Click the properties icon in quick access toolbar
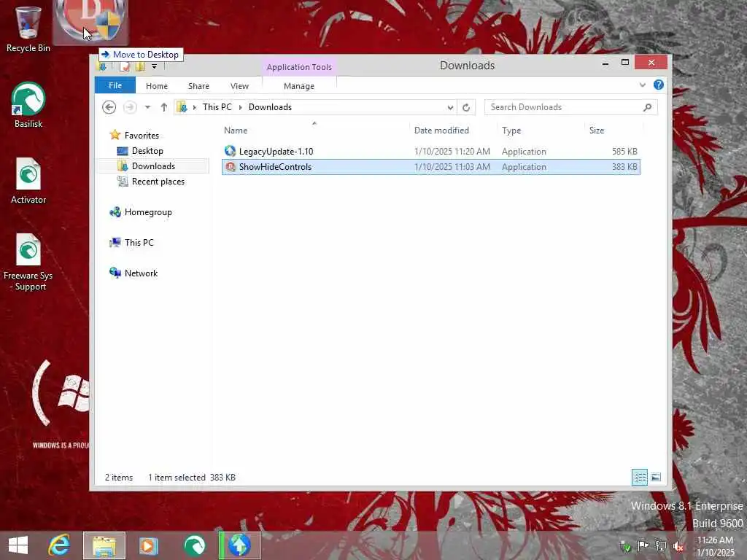Image resolution: width=747 pixels, height=560 pixels. click(125, 66)
